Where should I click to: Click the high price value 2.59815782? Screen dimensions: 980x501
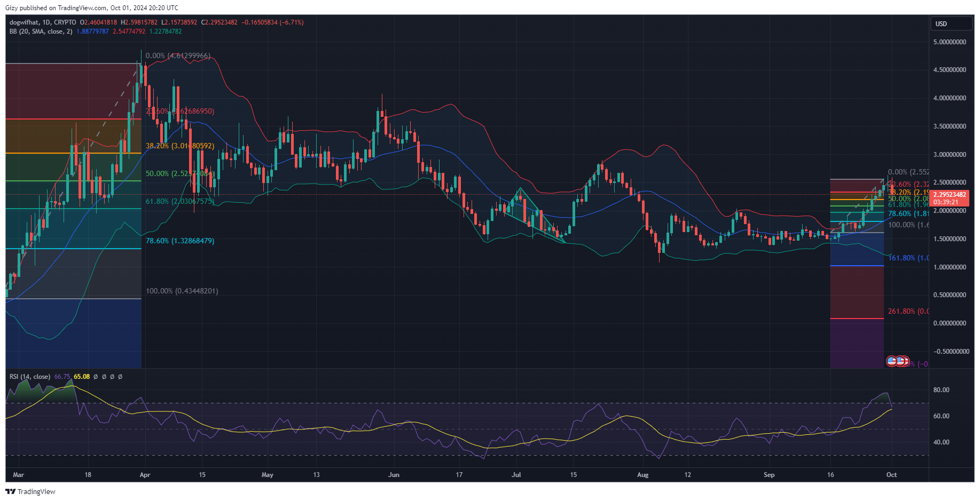pos(142,22)
